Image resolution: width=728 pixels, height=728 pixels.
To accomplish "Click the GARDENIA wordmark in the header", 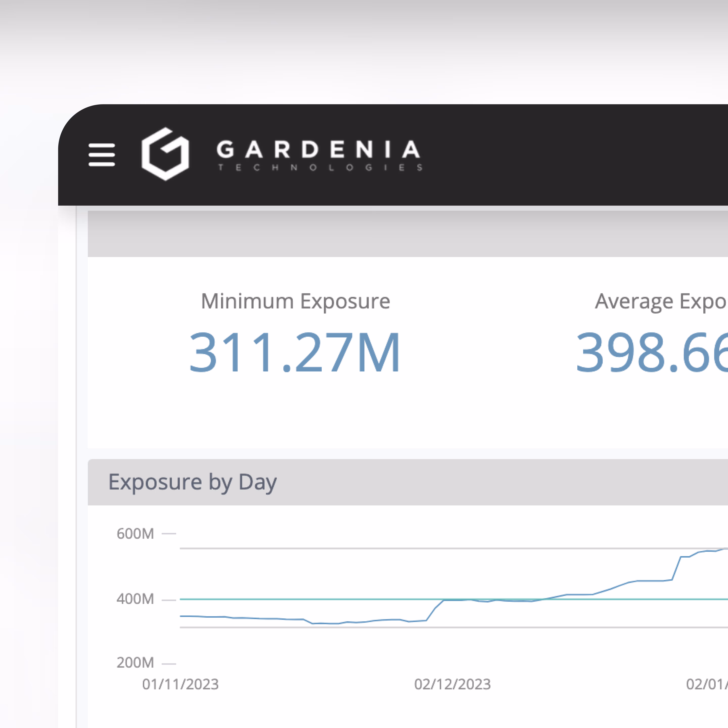I will point(318,150).
